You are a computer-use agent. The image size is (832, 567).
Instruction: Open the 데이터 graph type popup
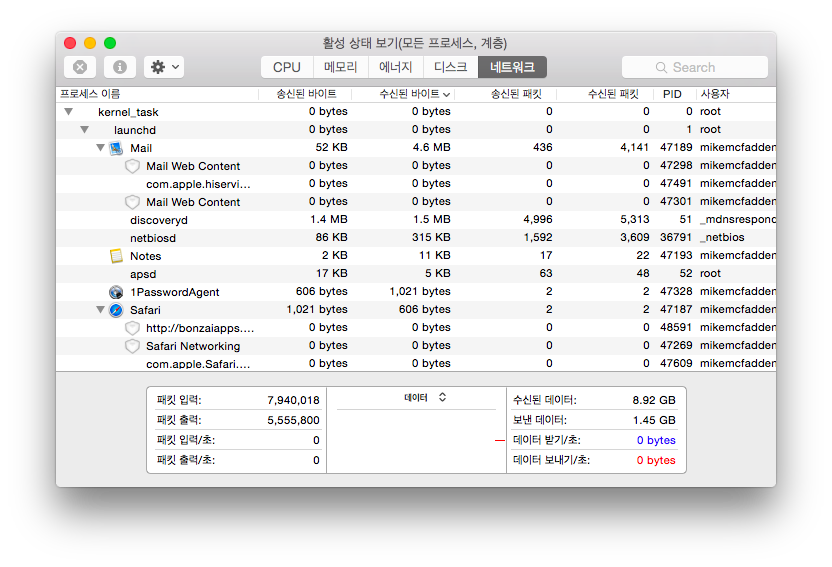coord(425,397)
